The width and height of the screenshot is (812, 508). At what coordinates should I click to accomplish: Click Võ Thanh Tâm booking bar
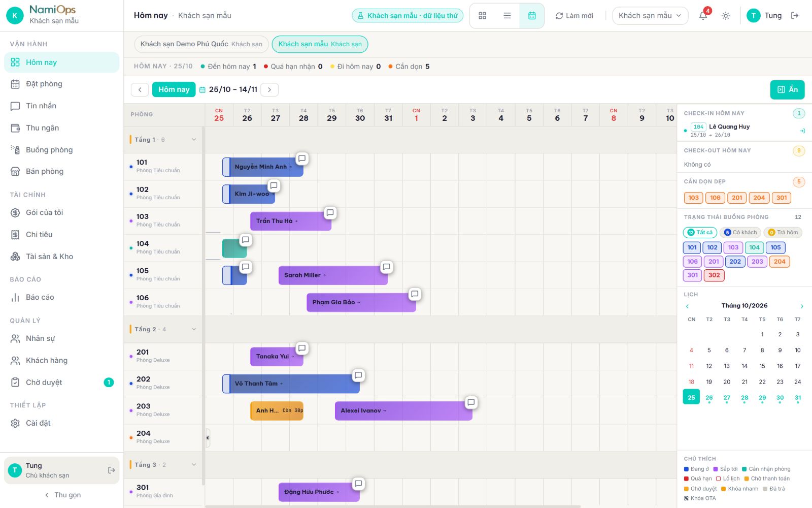click(x=291, y=384)
